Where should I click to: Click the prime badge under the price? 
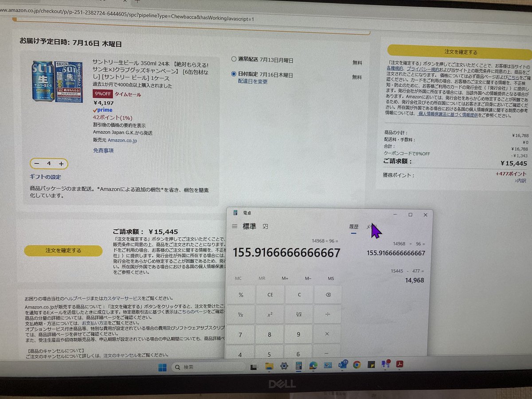pyautogui.click(x=103, y=110)
